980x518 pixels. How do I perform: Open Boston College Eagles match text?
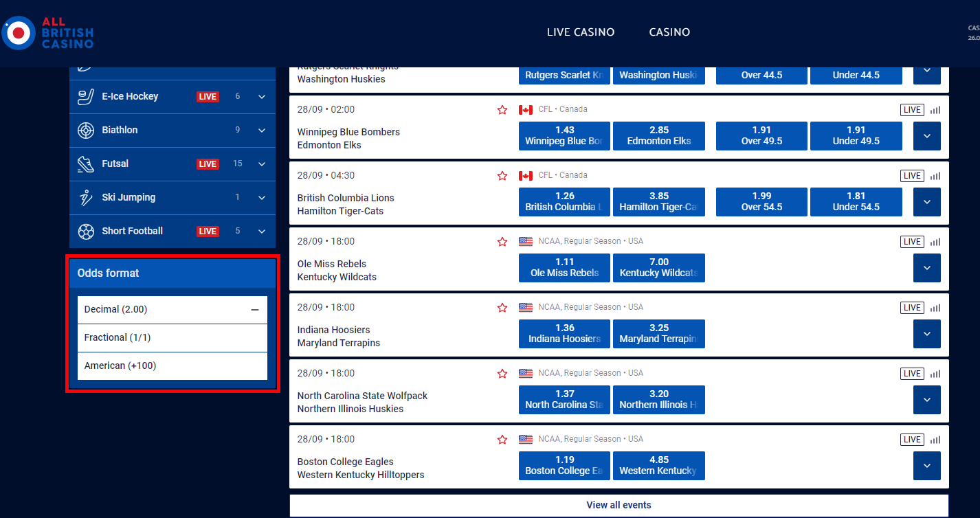coord(346,462)
